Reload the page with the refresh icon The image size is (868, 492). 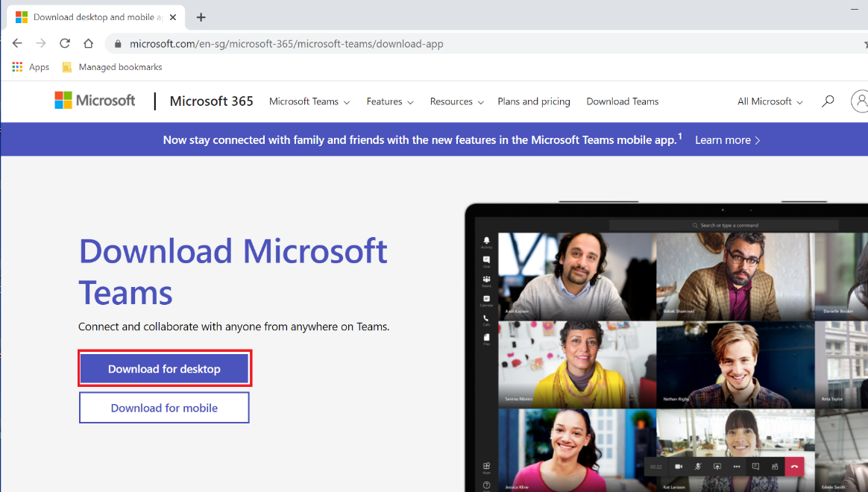pos(65,43)
